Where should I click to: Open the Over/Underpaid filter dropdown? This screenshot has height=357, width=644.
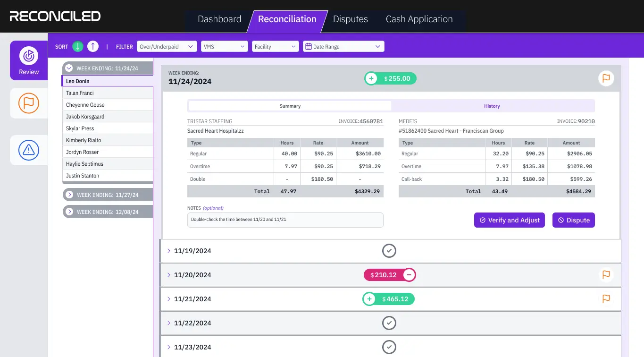[x=167, y=46]
